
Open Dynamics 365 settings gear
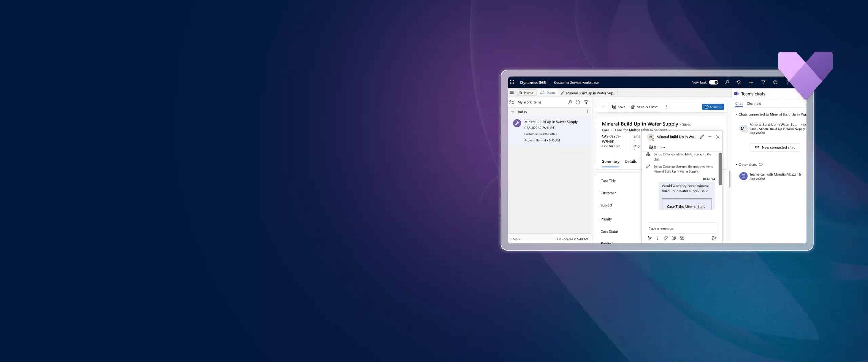pos(775,82)
